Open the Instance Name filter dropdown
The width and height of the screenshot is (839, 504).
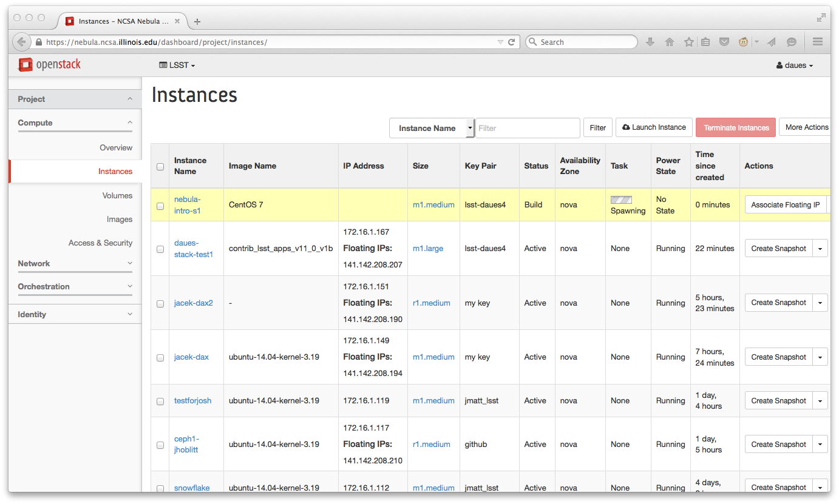tap(431, 128)
